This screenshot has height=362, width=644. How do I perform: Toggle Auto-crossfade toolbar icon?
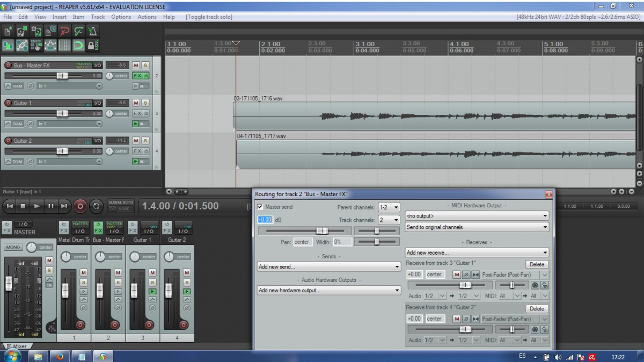click(x=8, y=46)
